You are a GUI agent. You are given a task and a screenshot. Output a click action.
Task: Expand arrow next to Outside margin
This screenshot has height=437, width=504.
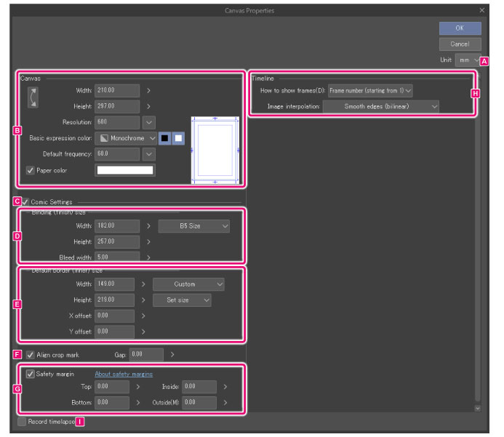coord(225,403)
